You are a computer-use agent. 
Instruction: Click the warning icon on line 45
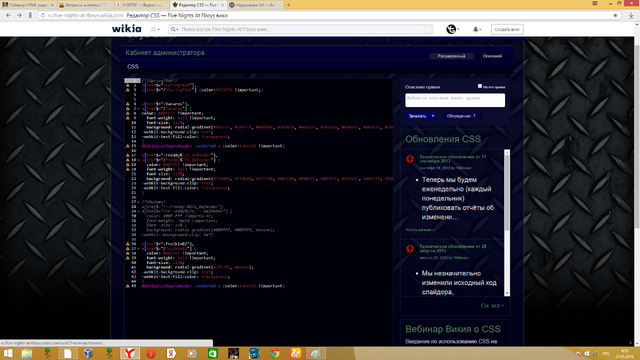tap(127, 286)
